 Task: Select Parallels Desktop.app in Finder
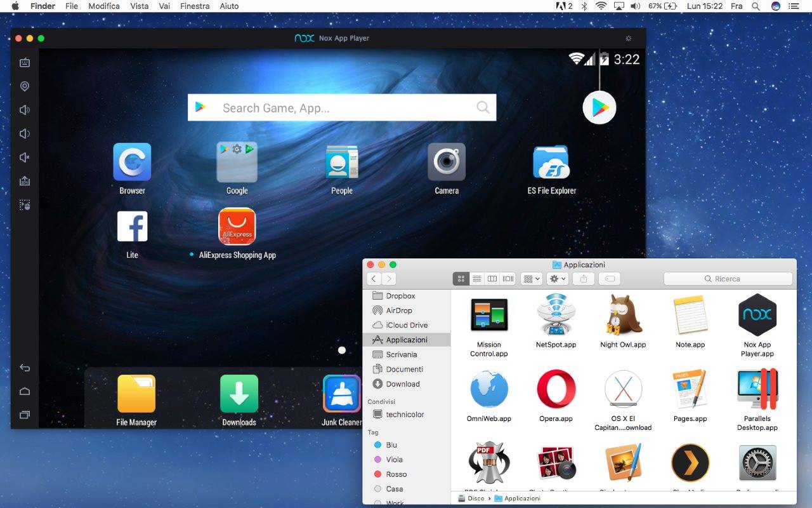coord(757,389)
